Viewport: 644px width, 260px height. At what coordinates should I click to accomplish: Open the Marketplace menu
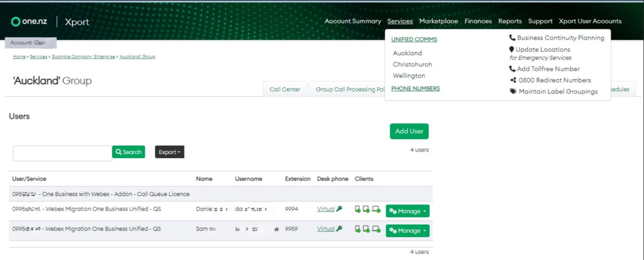click(439, 21)
